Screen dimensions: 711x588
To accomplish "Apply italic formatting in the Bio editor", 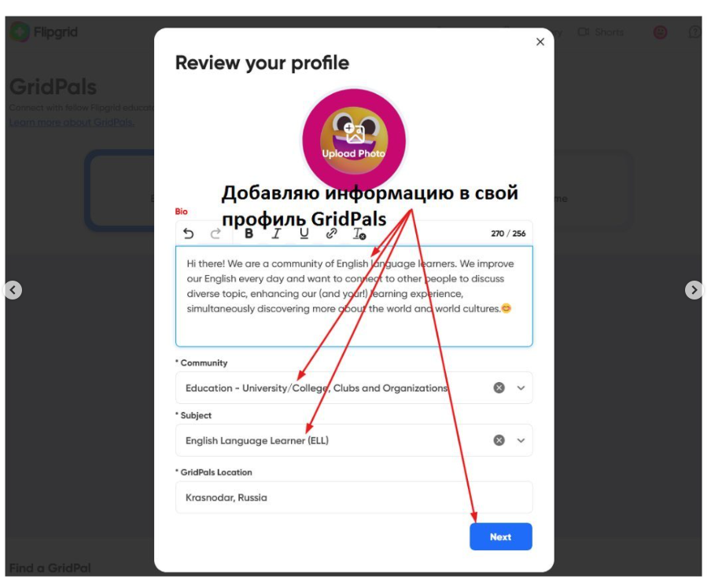I will point(276,233).
